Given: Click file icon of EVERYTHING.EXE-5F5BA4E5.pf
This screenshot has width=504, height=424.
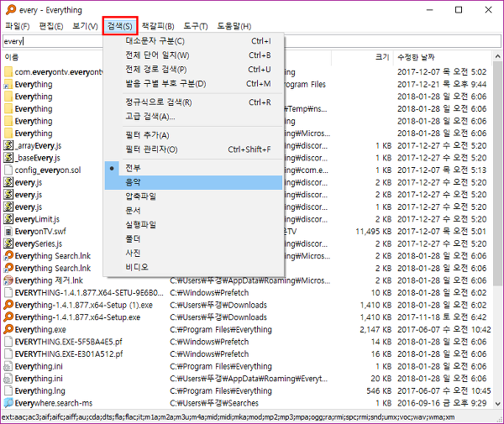Looking at the screenshot, I should point(8,342).
